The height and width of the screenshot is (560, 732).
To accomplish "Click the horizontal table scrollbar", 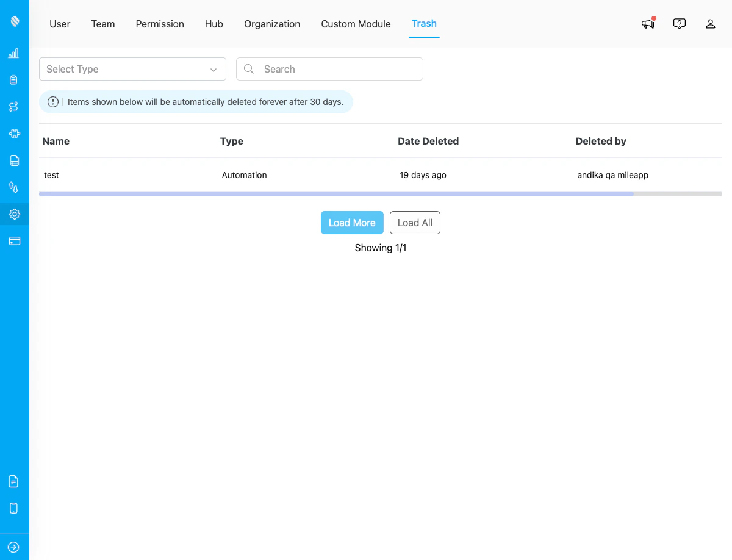I will click(336, 194).
